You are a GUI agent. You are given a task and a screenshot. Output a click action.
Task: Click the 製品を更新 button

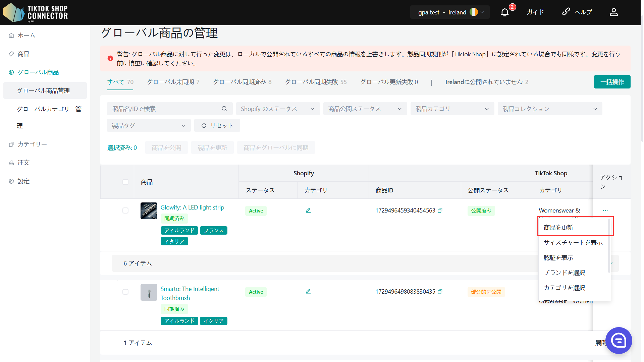(213, 148)
